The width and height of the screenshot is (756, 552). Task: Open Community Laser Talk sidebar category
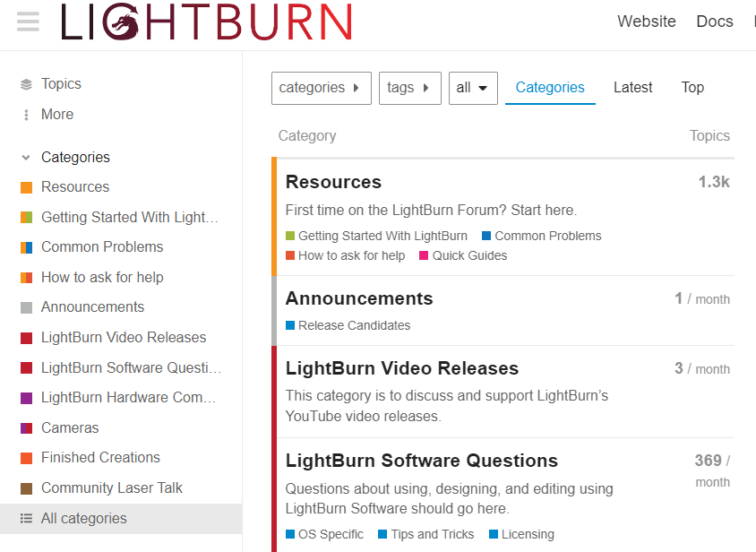(112, 487)
